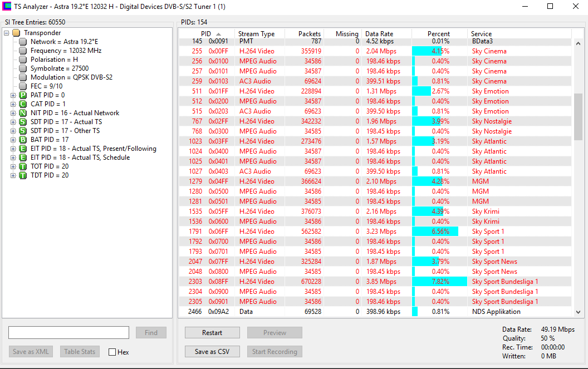
Task: Click the Find button
Action: click(151, 333)
